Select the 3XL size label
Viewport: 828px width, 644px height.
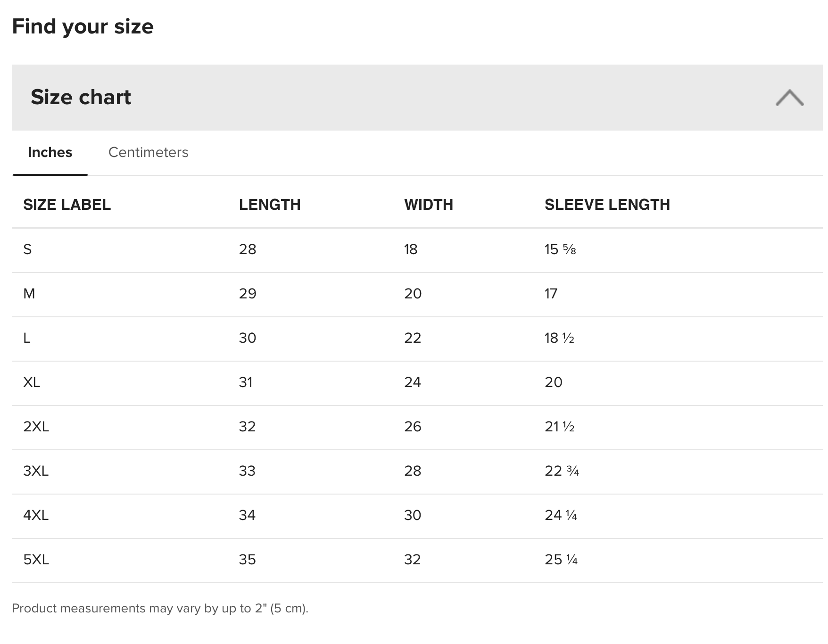(x=36, y=471)
